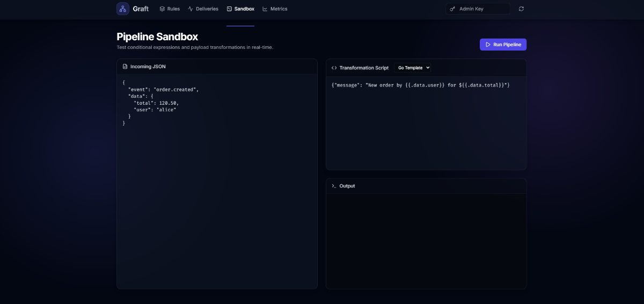The image size is (644, 304).
Task: Click the "event": "order.created" line
Action: (164, 89)
